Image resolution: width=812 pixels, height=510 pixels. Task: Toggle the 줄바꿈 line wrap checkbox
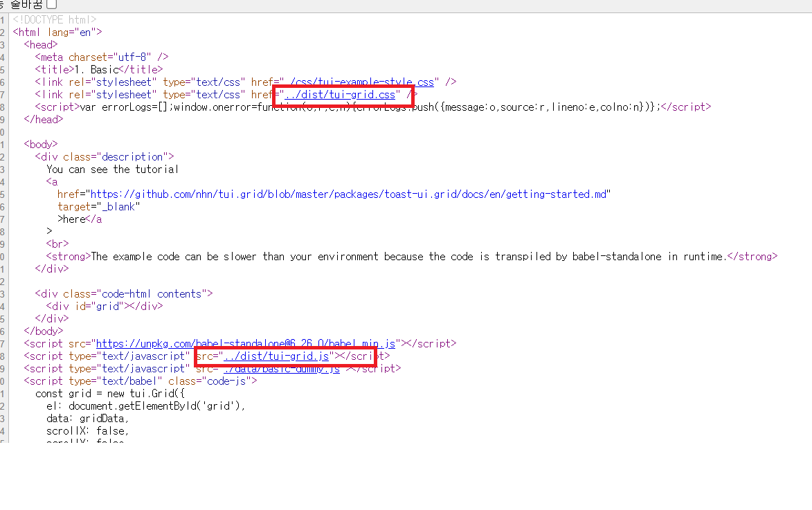tap(52, 4)
